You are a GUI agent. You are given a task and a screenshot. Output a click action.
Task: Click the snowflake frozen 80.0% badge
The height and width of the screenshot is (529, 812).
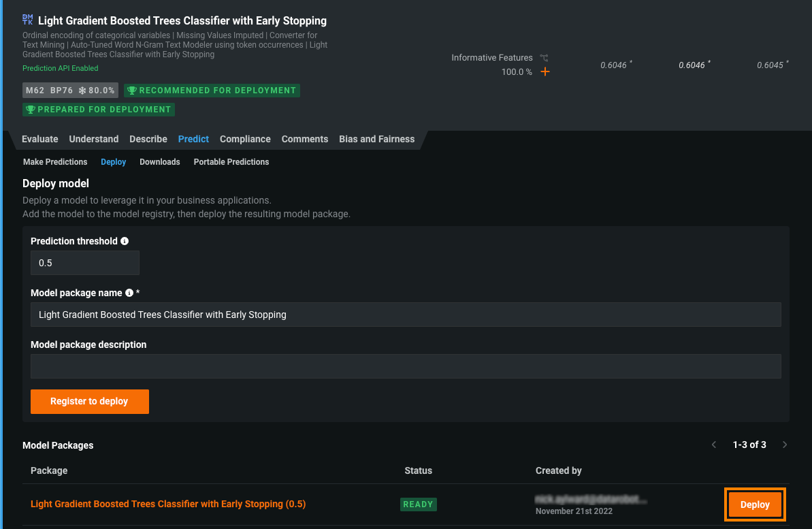[x=97, y=91]
